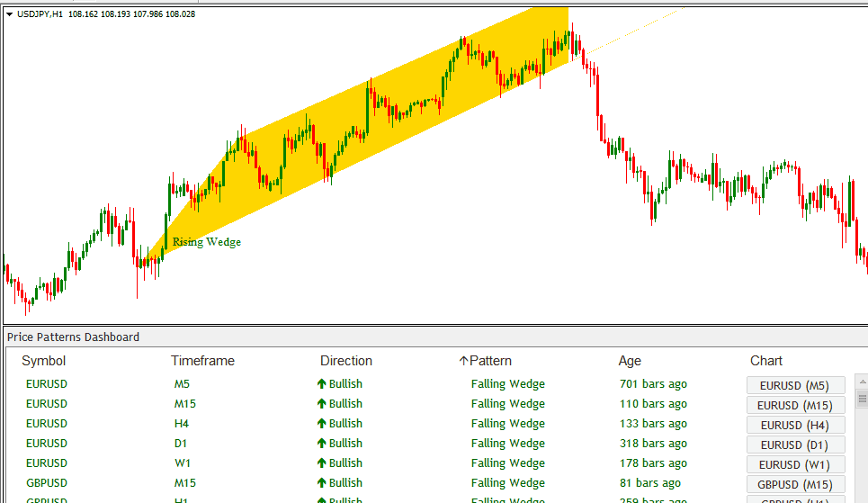This screenshot has width=868, height=503.
Task: Click the '318 bars ago' age cell
Action: point(653,444)
